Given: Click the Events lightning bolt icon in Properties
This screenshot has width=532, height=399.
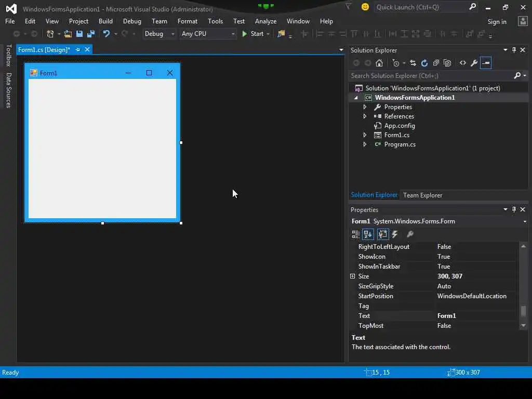Looking at the screenshot, I should (395, 234).
